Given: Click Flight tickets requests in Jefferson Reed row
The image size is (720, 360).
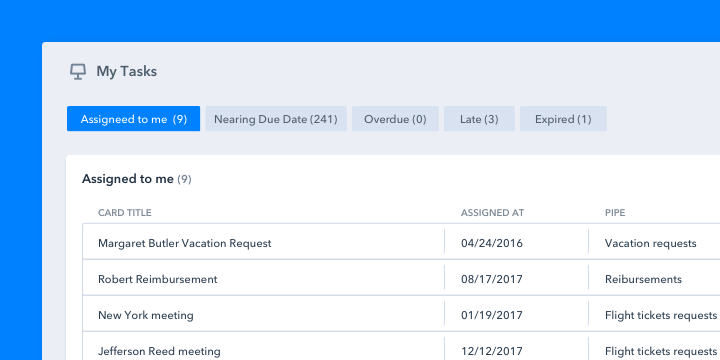Looking at the screenshot, I should (x=661, y=352).
